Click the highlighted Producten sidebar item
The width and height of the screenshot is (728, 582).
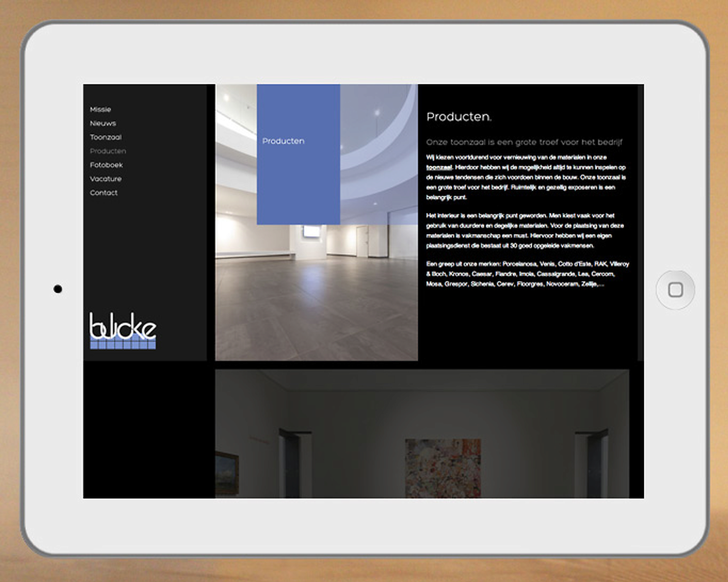(x=108, y=151)
